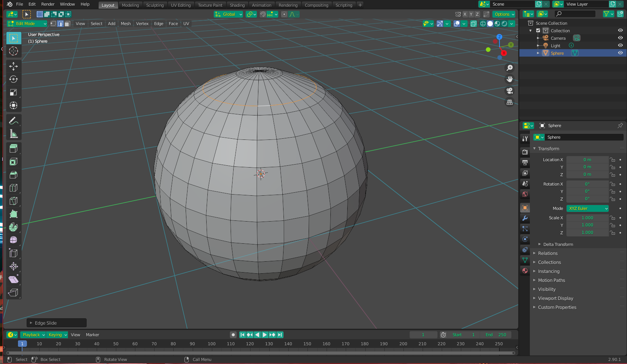Select the Extrude Region tool

tap(13, 148)
